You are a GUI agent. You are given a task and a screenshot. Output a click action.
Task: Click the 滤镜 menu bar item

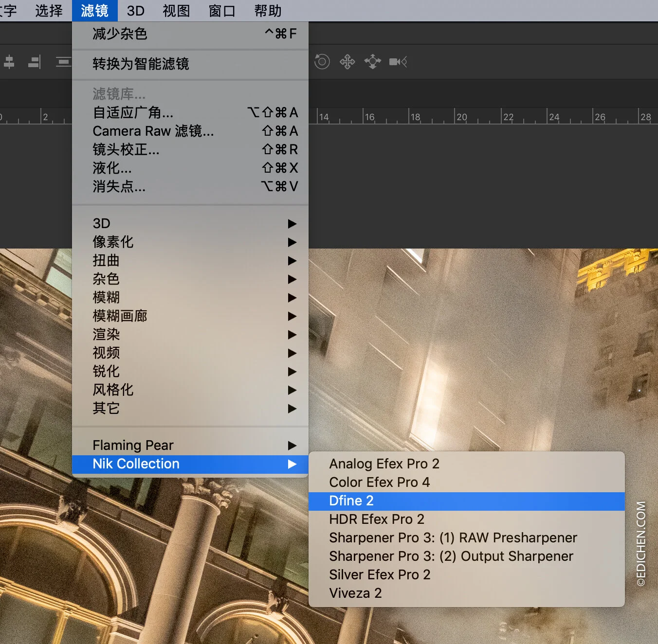pyautogui.click(x=95, y=10)
